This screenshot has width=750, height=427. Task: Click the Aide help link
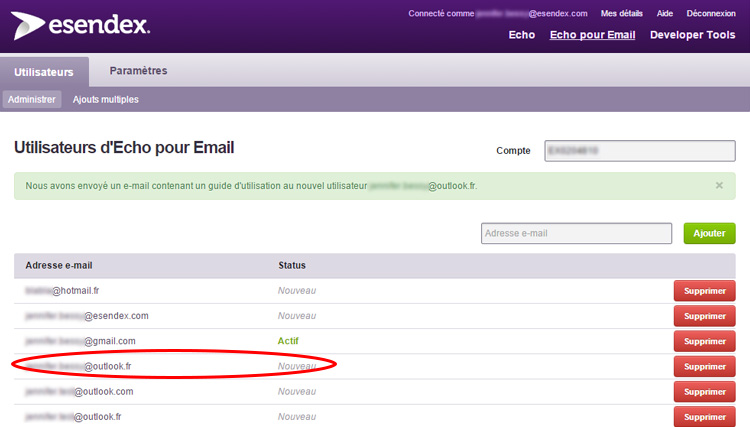click(x=665, y=13)
